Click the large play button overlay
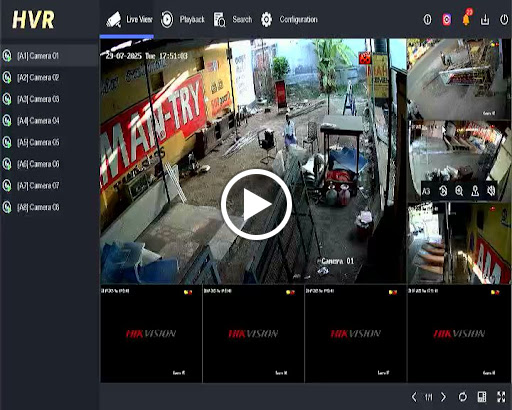This screenshot has width=512, height=410. click(x=256, y=204)
